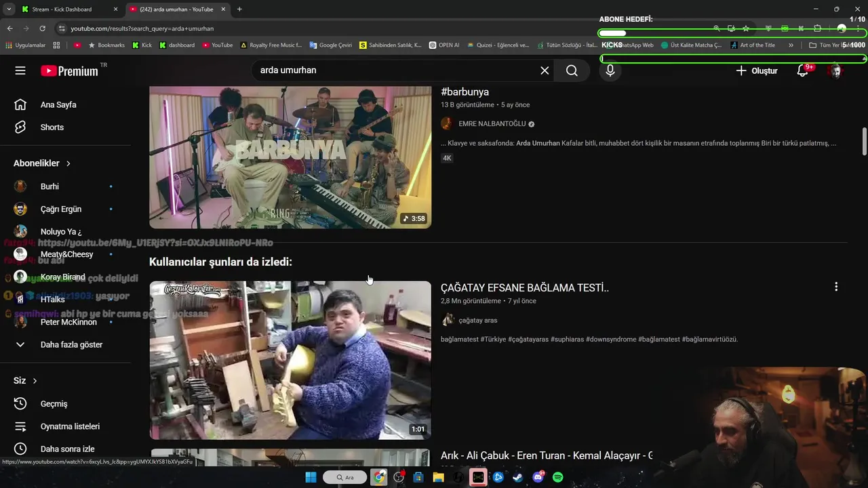
Task: Open the Meaty&Cheesy subscription channel
Action: pos(66,254)
